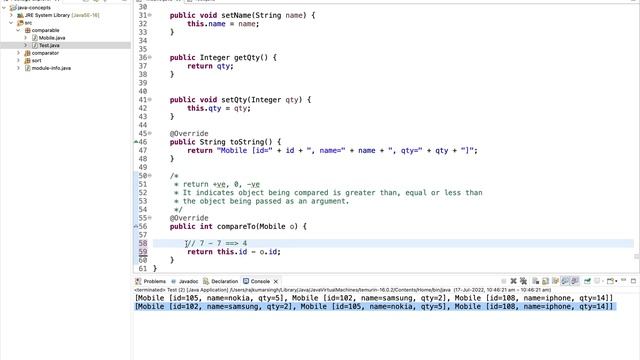Collapse the src folder node
This screenshot has width=640, height=360.
(x=11, y=23)
